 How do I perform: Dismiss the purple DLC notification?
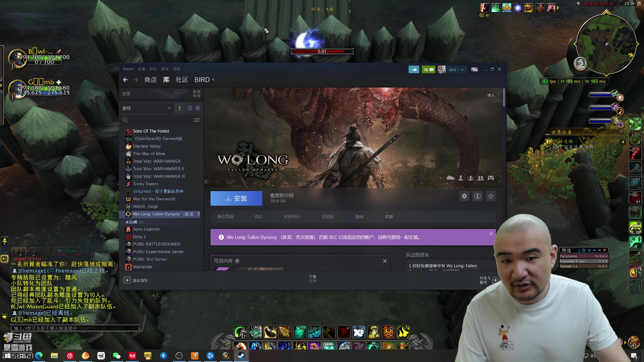tap(491, 234)
